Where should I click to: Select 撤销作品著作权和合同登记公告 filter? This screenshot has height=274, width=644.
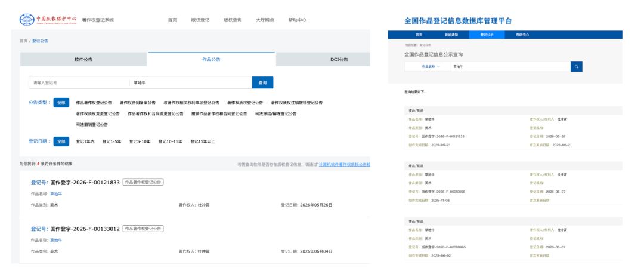(219, 113)
